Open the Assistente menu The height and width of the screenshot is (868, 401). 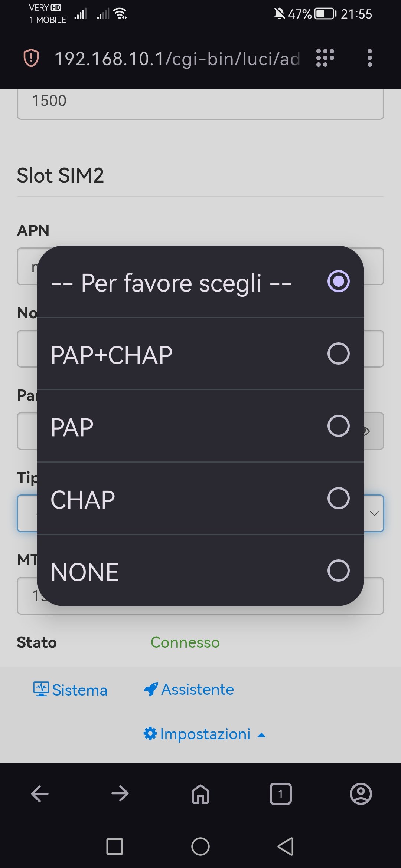click(x=189, y=690)
